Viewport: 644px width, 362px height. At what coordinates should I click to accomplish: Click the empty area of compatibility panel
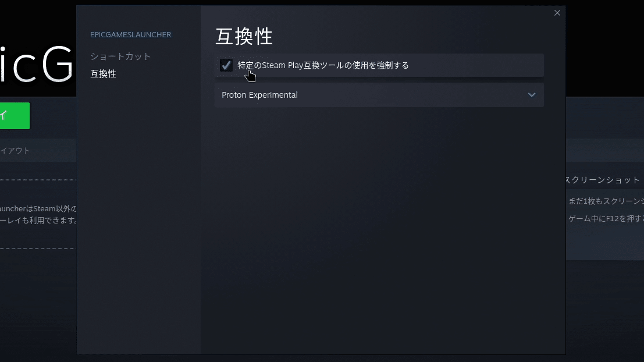[382, 230]
